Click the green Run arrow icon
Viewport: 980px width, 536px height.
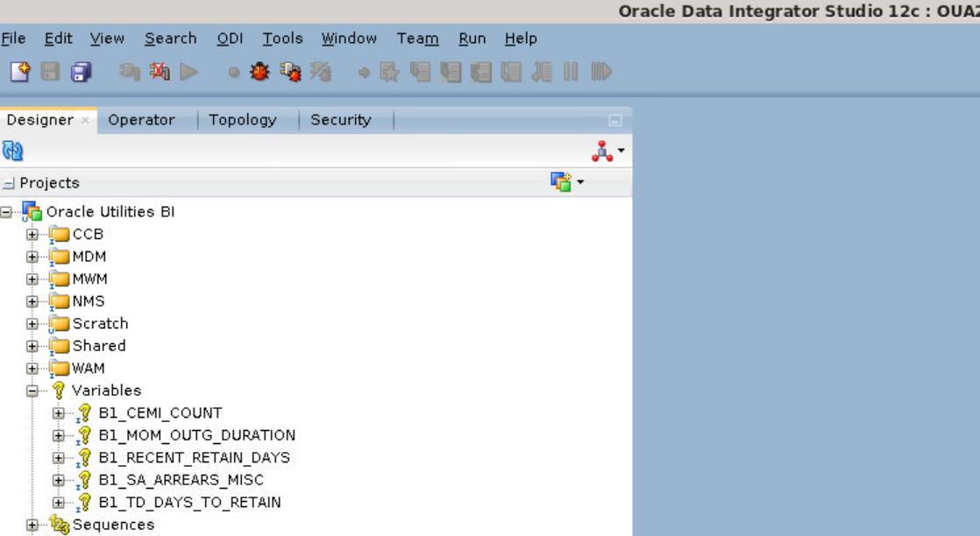click(188, 72)
